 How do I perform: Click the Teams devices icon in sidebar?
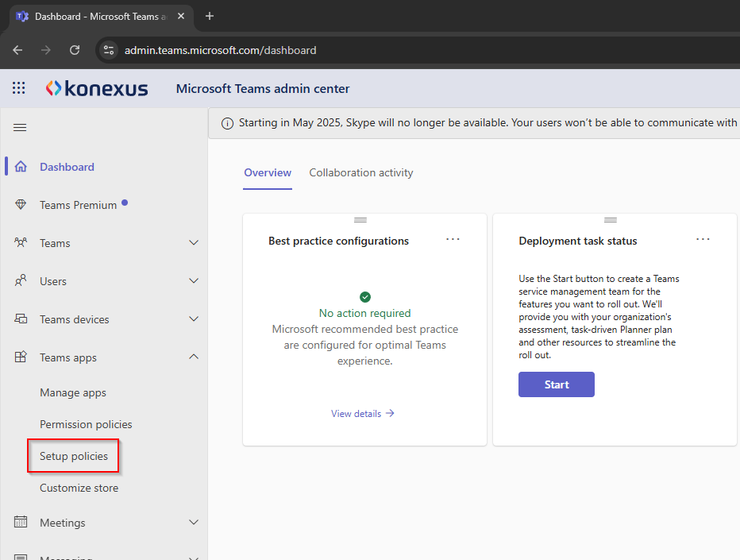[x=21, y=319]
